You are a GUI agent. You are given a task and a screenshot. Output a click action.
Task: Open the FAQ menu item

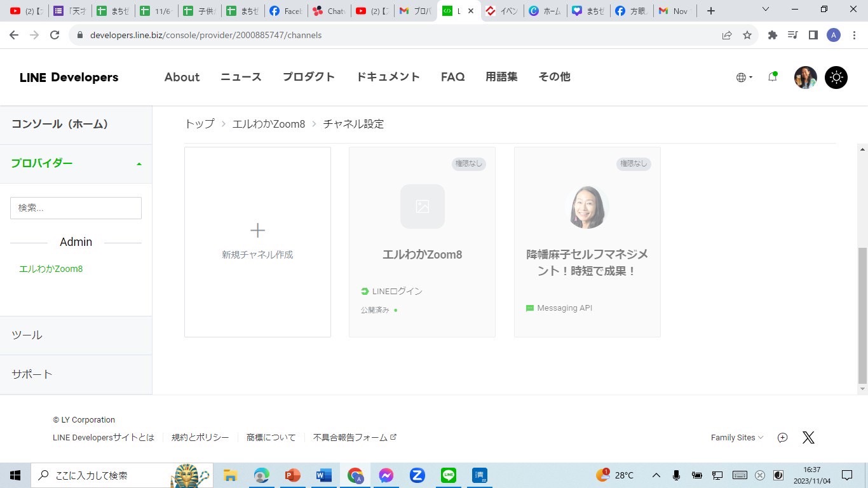[x=452, y=77]
